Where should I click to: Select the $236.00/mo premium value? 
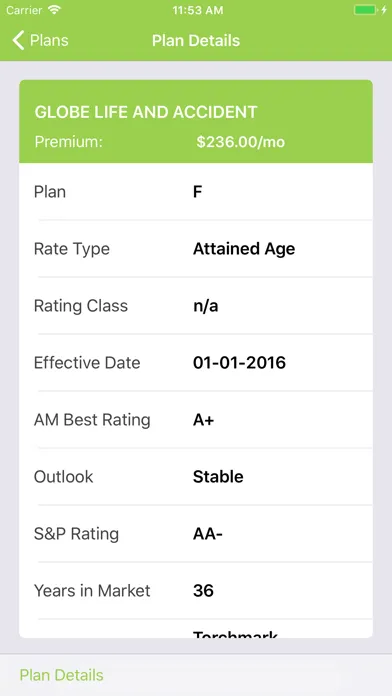pyautogui.click(x=240, y=142)
